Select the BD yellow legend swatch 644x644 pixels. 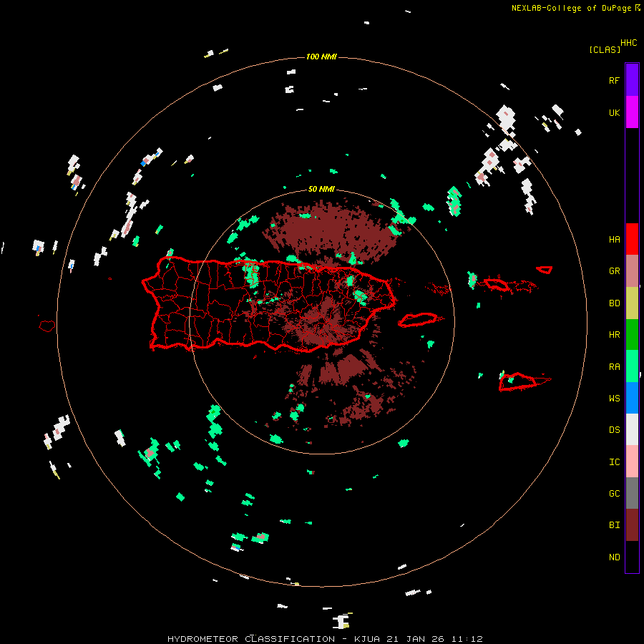coord(632,303)
